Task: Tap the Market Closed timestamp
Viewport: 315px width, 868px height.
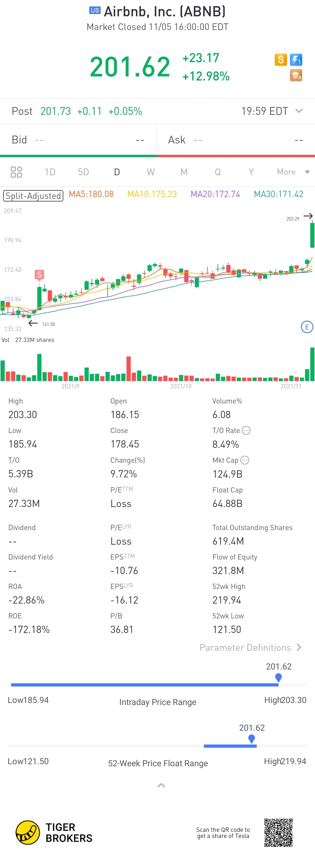Action: 157,27
